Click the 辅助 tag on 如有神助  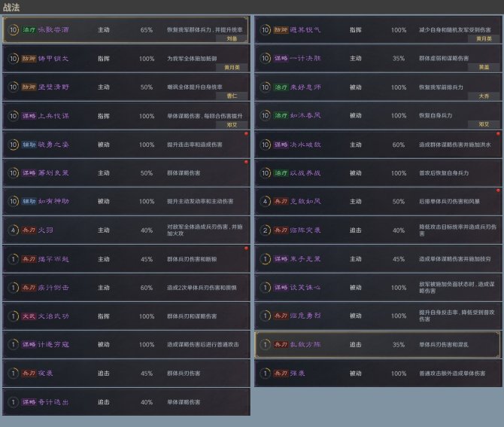[x=28, y=202]
